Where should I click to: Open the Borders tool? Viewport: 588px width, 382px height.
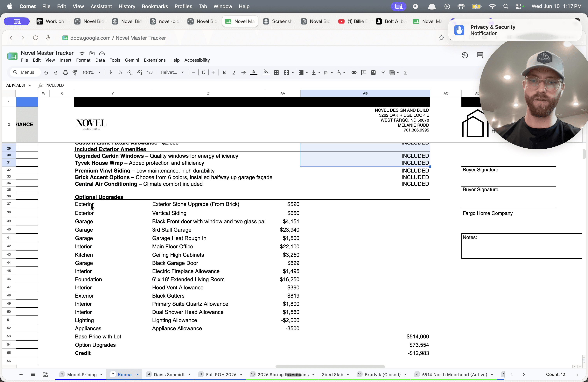tap(276, 72)
